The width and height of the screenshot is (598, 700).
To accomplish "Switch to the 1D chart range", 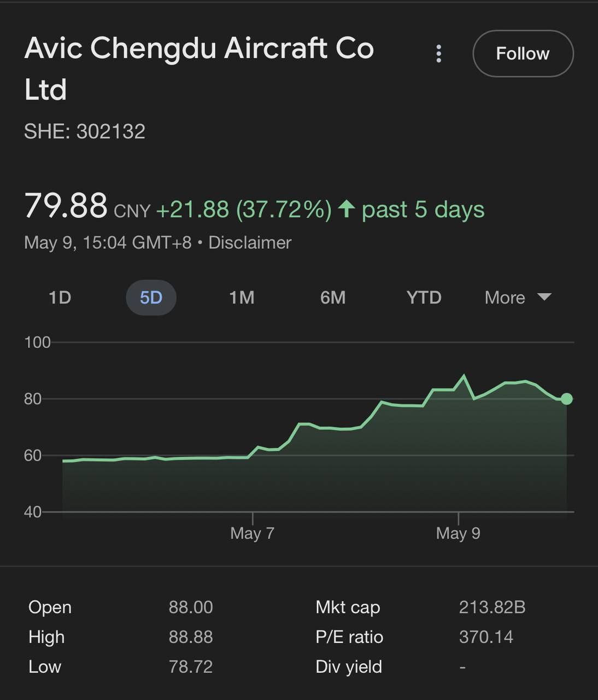I will (x=60, y=297).
